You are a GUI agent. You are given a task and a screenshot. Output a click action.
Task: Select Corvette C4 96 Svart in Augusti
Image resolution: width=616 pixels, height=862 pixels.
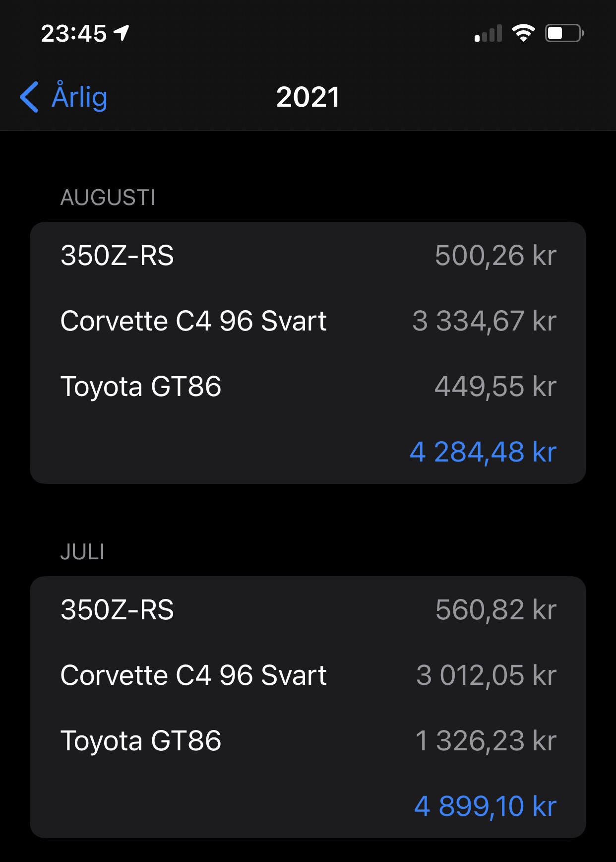pyautogui.click(x=308, y=321)
